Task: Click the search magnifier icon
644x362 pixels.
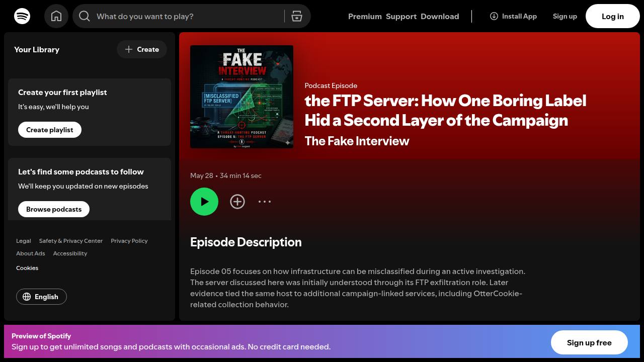Action: point(85,16)
